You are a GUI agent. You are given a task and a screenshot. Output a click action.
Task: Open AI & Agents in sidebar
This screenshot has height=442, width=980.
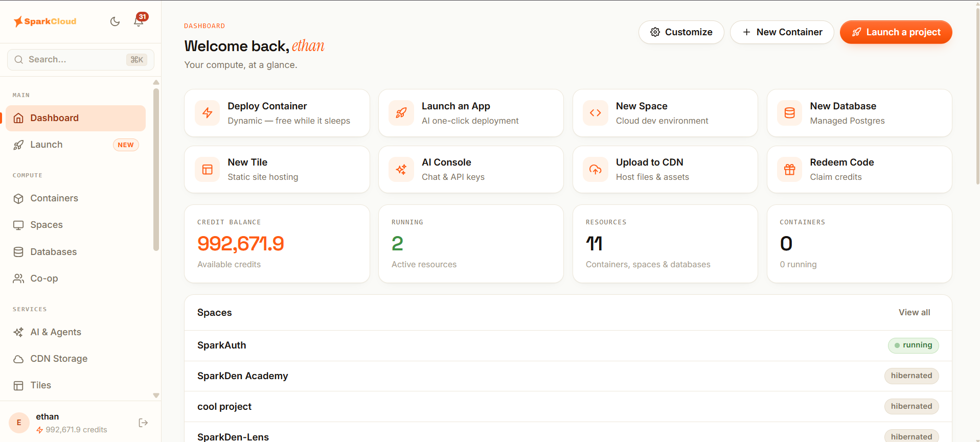click(76, 332)
